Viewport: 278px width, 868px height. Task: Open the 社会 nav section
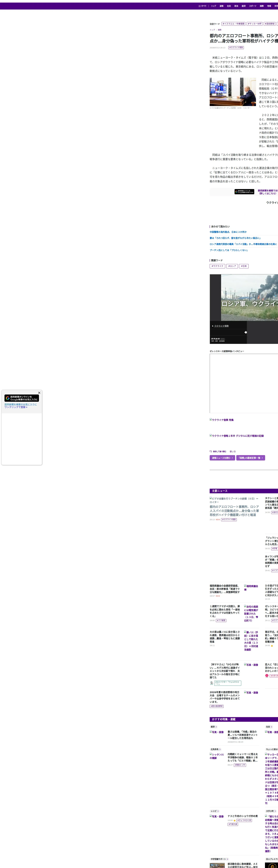(229, 6)
